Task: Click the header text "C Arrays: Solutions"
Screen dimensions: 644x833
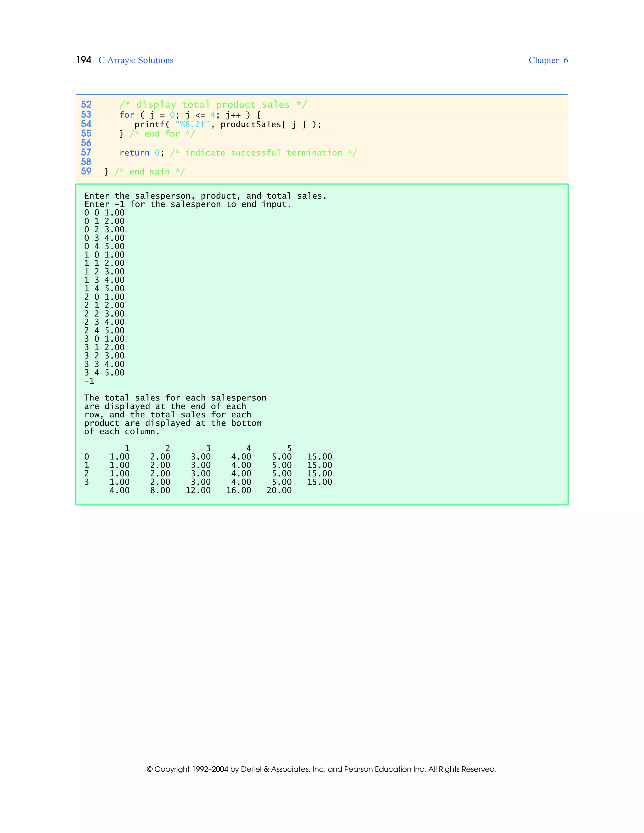Action: [136, 60]
